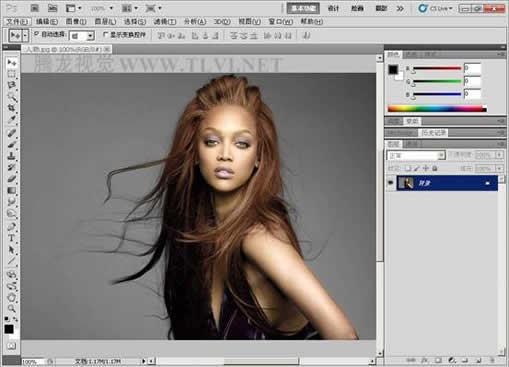
Task: Select the Path Selection tool
Action: pyautogui.click(x=12, y=249)
